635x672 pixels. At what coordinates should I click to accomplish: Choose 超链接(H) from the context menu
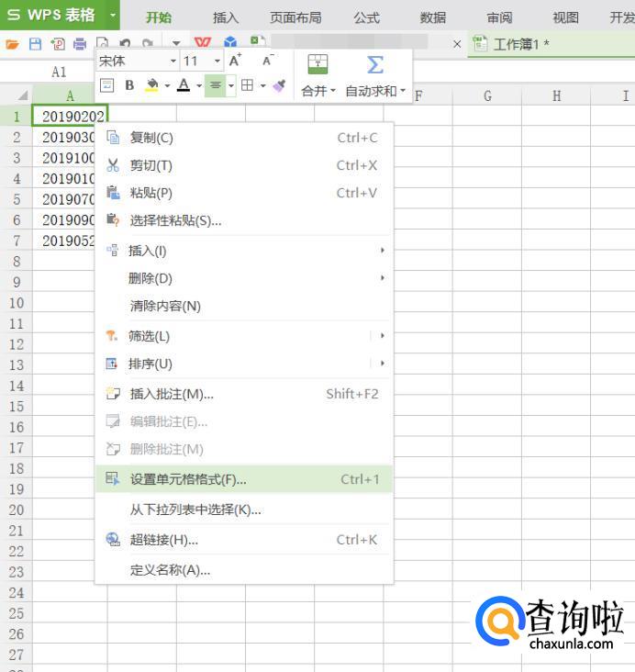tap(244, 540)
